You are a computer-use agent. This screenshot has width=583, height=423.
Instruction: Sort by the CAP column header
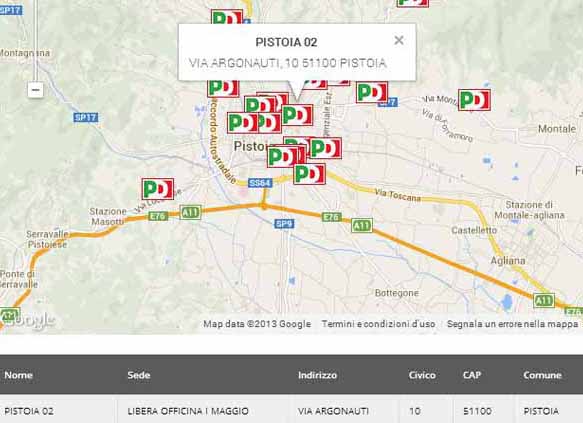[472, 375]
